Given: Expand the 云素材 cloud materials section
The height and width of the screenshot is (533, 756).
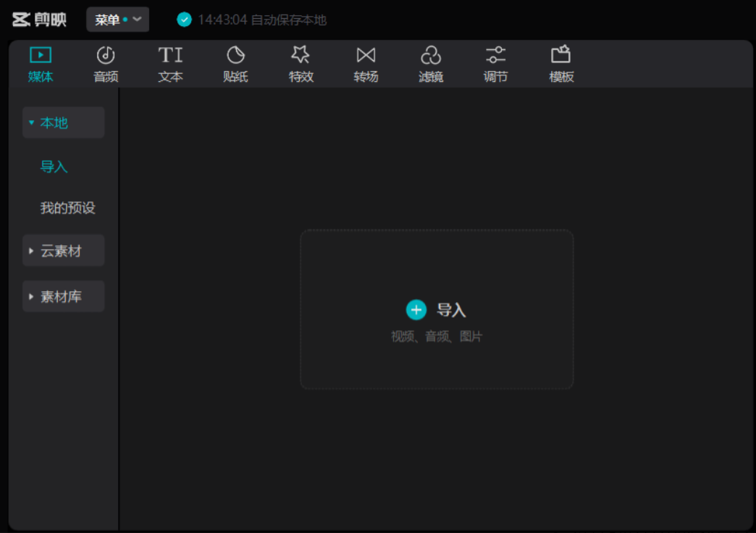Looking at the screenshot, I should [63, 251].
